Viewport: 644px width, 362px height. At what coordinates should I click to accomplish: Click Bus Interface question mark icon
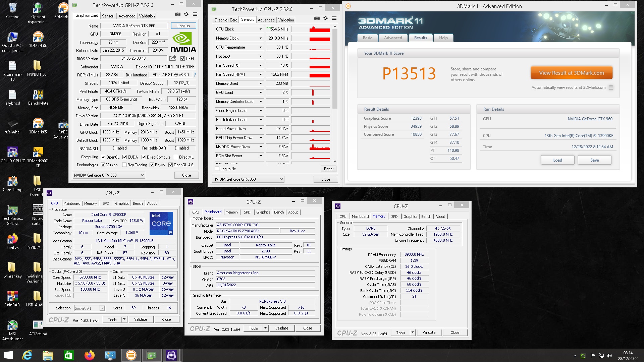195,75
